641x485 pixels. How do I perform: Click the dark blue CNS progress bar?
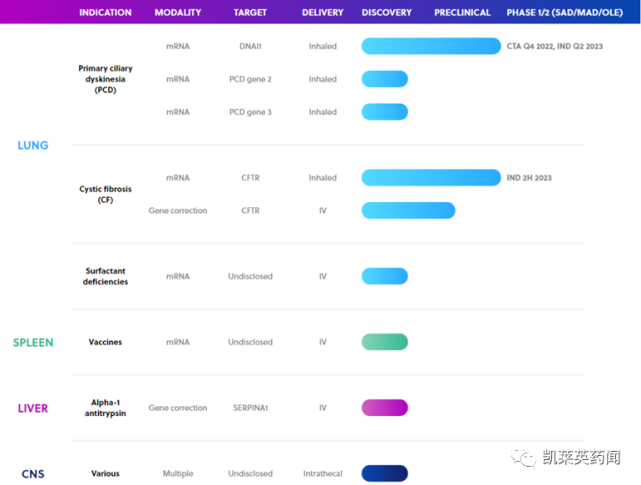tap(384, 474)
